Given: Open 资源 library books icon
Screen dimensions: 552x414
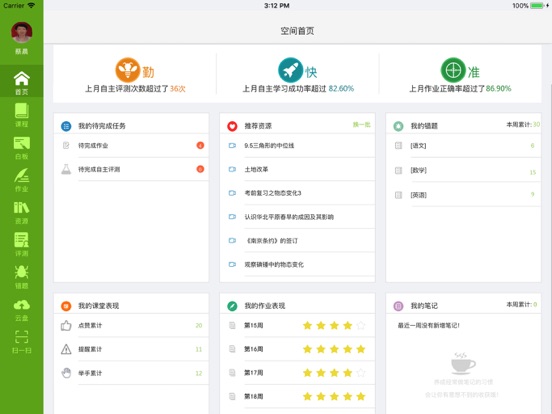Looking at the screenshot, I should tap(21, 213).
